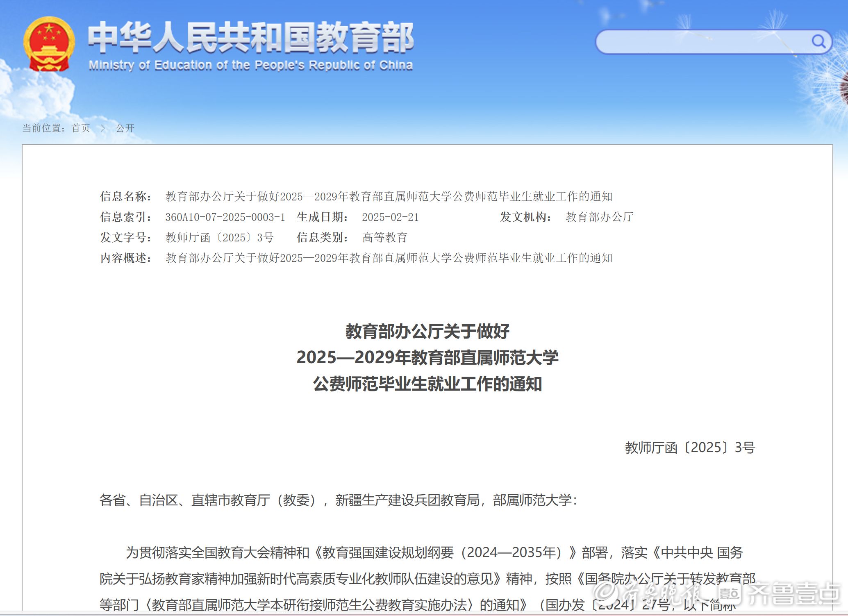Open the 首页 breadcrumb link
The image size is (848, 616).
[x=81, y=128]
